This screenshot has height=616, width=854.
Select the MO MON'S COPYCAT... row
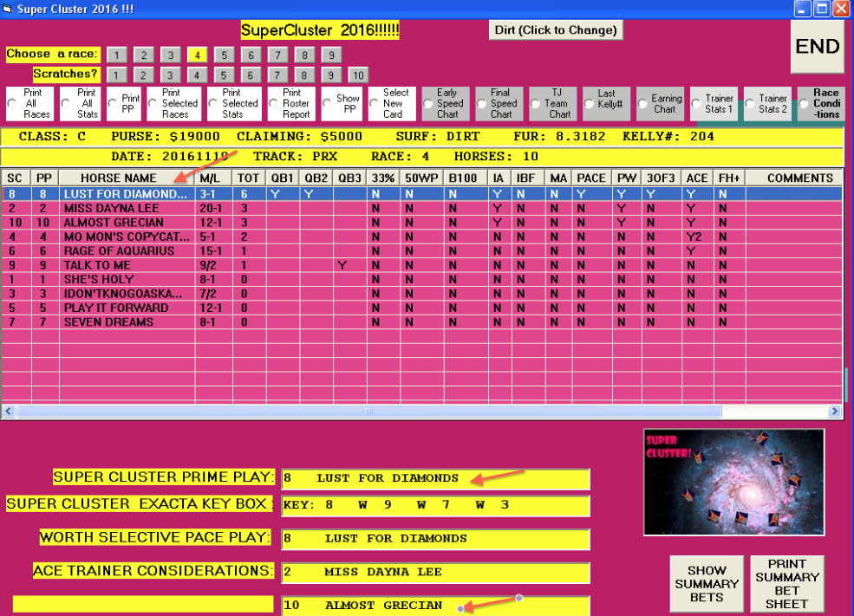coord(422,237)
